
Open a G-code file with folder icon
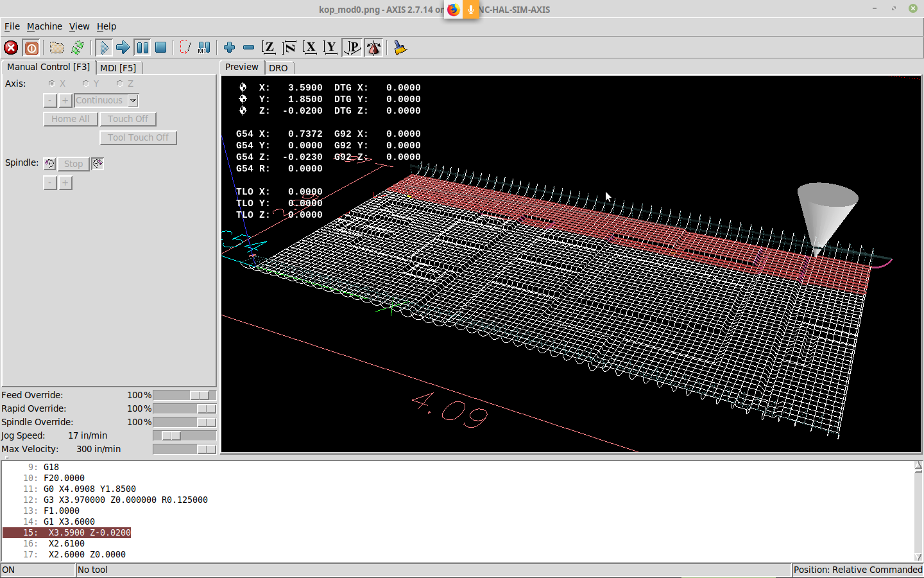tap(57, 48)
